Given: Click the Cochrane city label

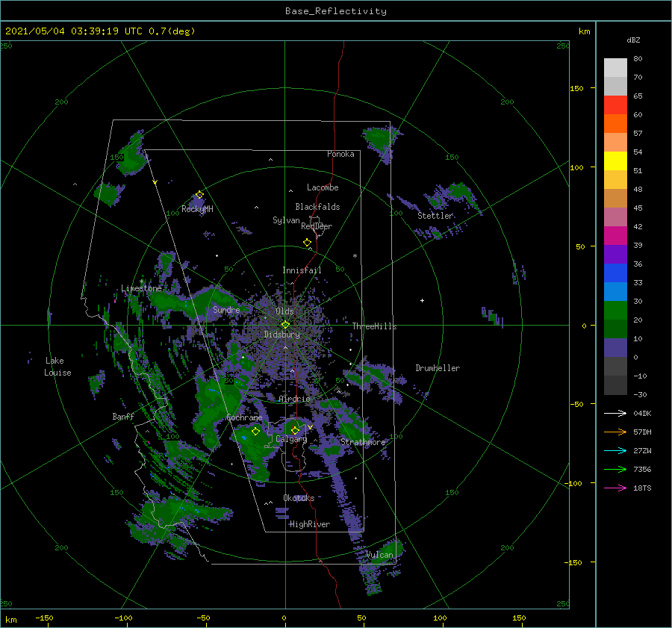Looking at the screenshot, I should (x=244, y=417).
